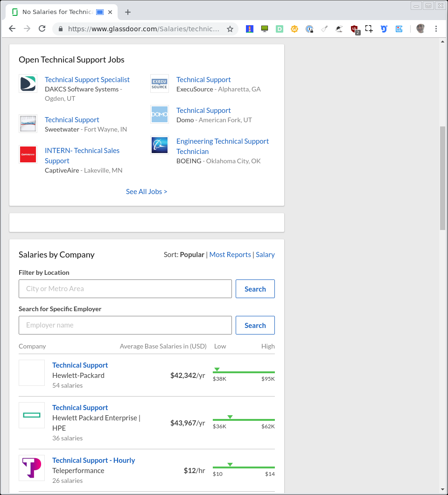Image resolution: width=448 pixels, height=495 pixels.
Task: Open the 1Password lock extension icon
Action: (x=309, y=29)
